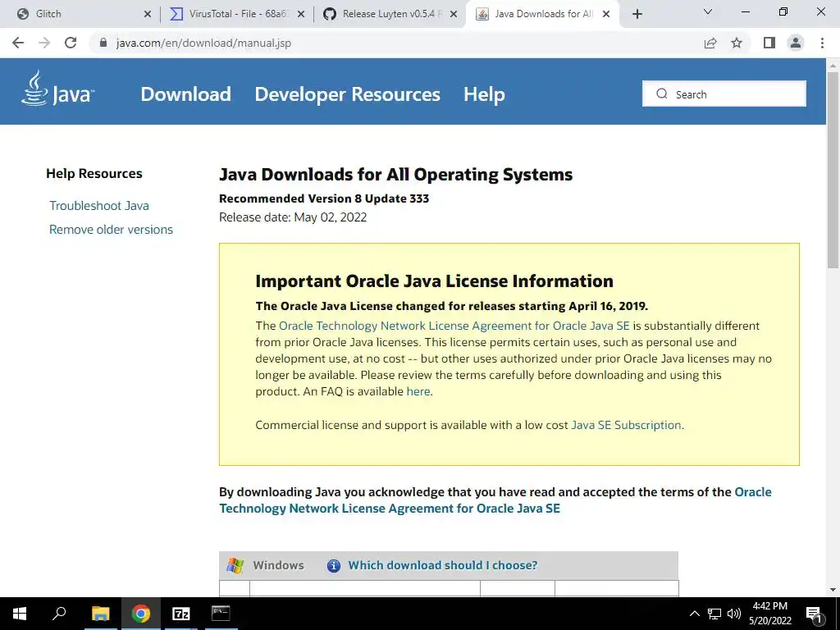Open Java SE Subscription link
Image resolution: width=840 pixels, height=630 pixels.
(x=626, y=425)
